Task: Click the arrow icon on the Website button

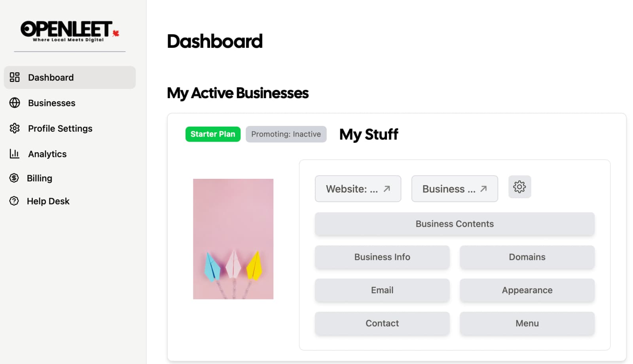Action: pyautogui.click(x=386, y=189)
